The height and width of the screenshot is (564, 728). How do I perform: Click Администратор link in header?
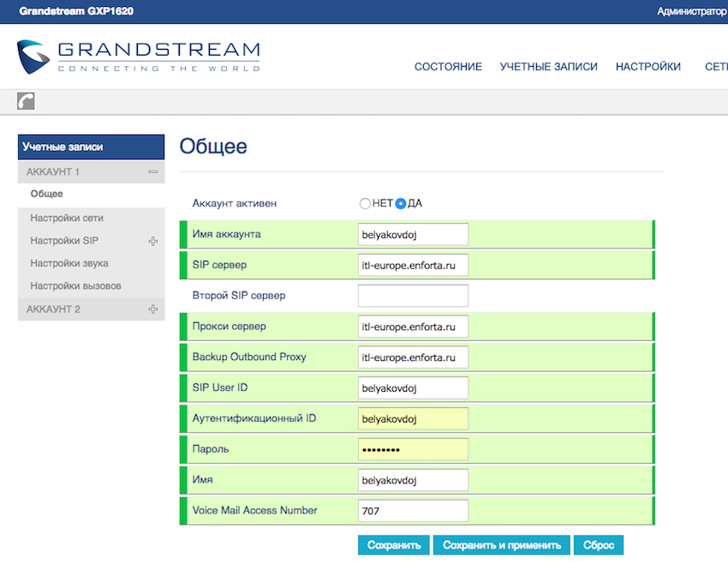click(692, 11)
